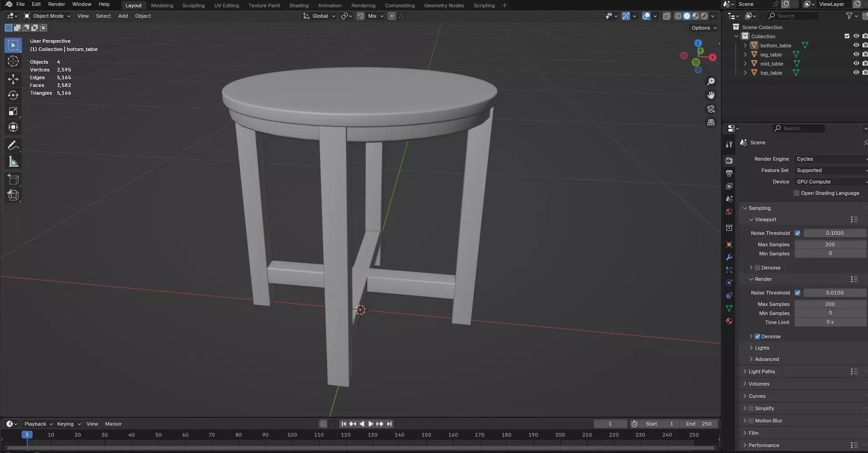
Task: Open the Tool properties tab
Action: (x=729, y=144)
